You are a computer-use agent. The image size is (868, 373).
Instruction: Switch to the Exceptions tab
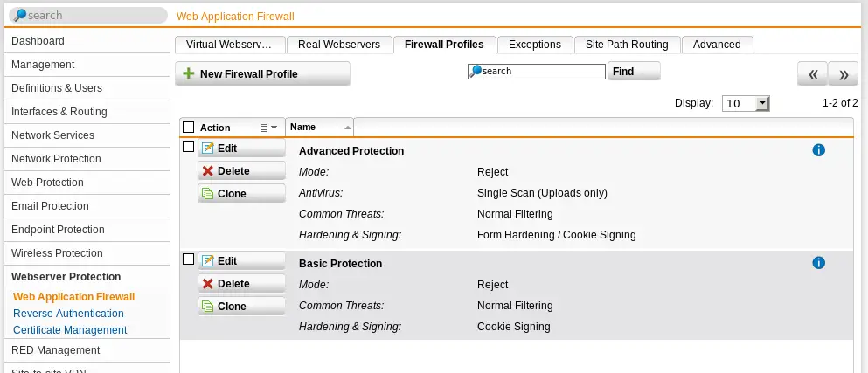click(534, 45)
